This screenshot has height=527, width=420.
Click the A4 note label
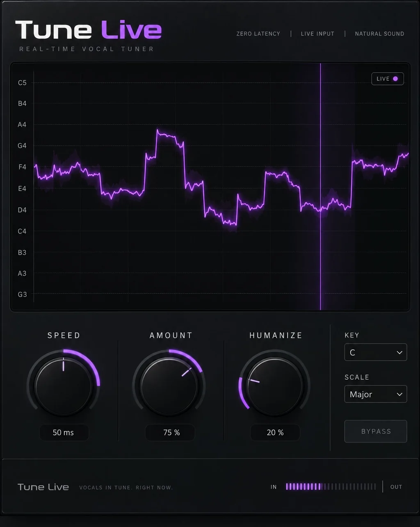pos(22,125)
